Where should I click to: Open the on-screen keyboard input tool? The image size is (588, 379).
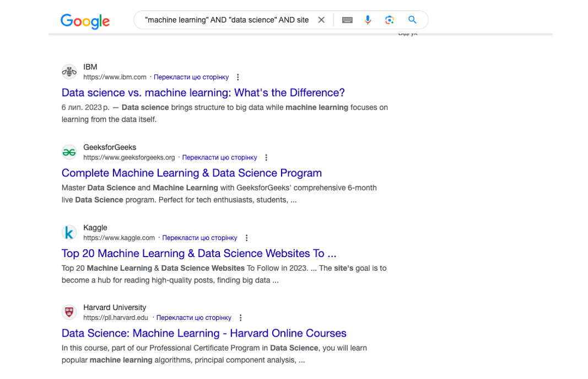[347, 20]
